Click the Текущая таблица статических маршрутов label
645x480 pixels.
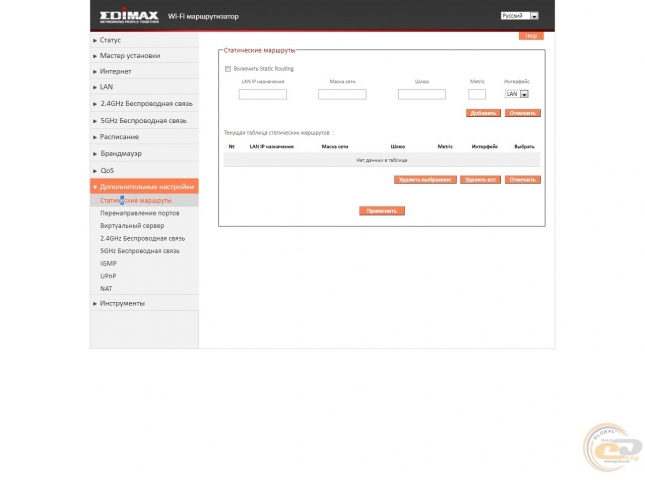point(277,133)
